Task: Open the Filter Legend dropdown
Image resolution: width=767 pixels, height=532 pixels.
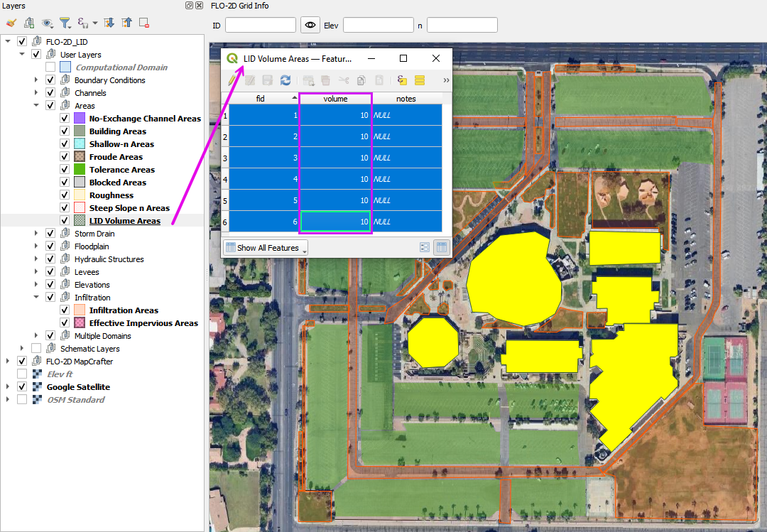Action: tap(65, 23)
